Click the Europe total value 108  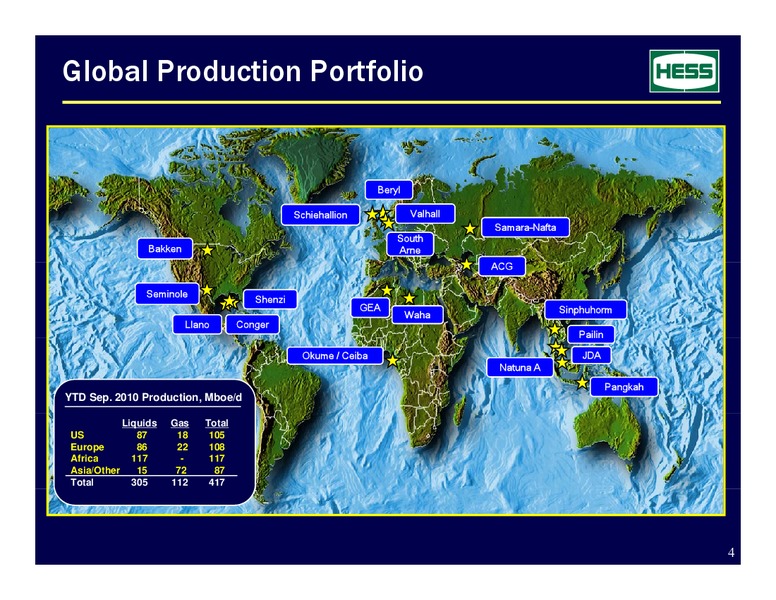point(216,447)
